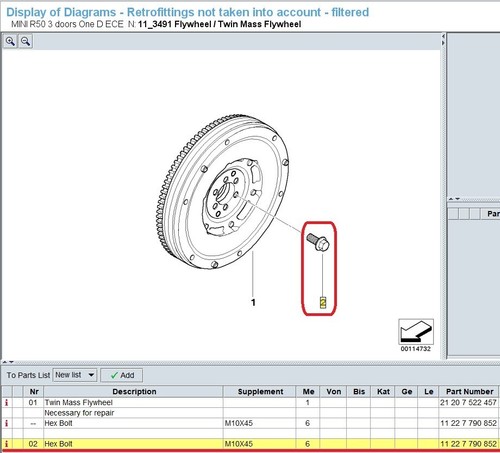Click the info icon for Twin Mass Flywheel
Screen dimensions: 500x453
click(6, 402)
